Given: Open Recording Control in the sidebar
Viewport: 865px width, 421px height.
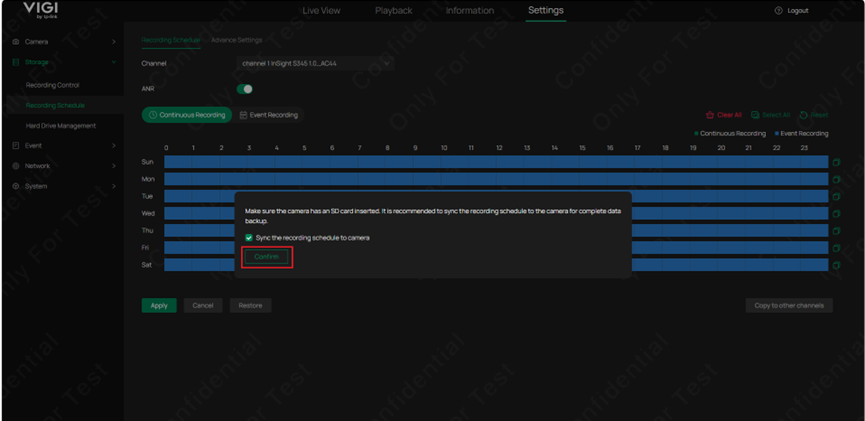Looking at the screenshot, I should [x=52, y=86].
